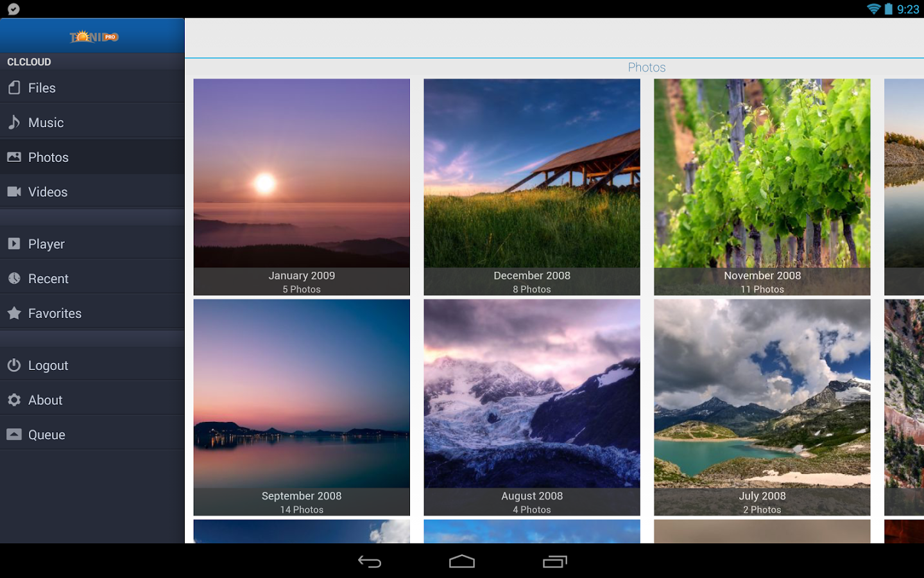Tap the Wi-Fi status icon
The width and height of the screenshot is (924, 578).
pos(873,9)
